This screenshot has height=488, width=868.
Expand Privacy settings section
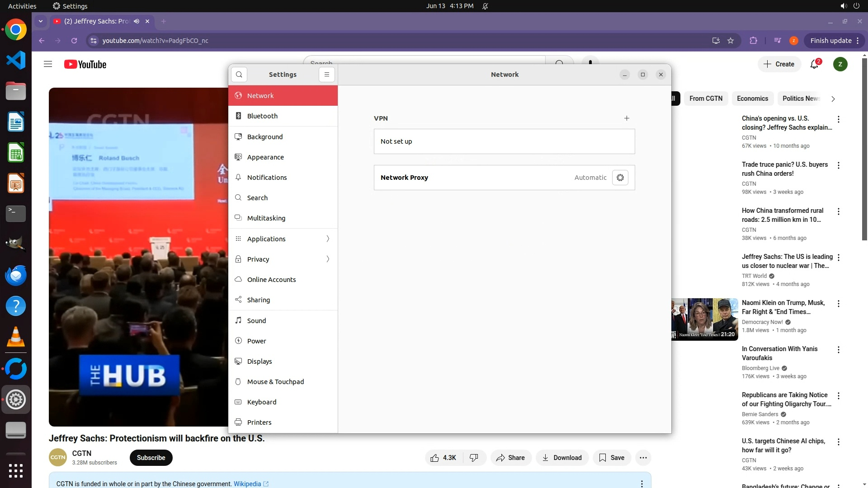[x=283, y=259]
